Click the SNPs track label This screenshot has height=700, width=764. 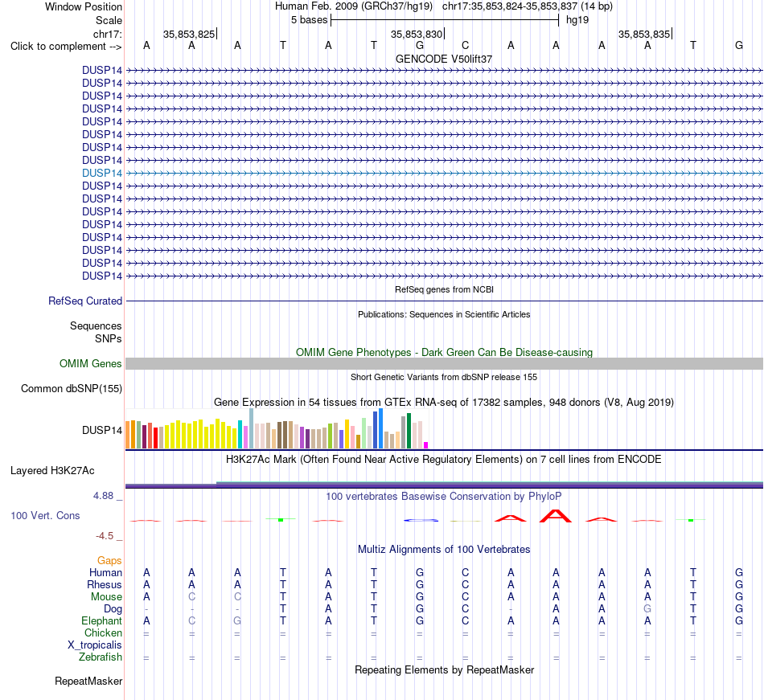[109, 338]
